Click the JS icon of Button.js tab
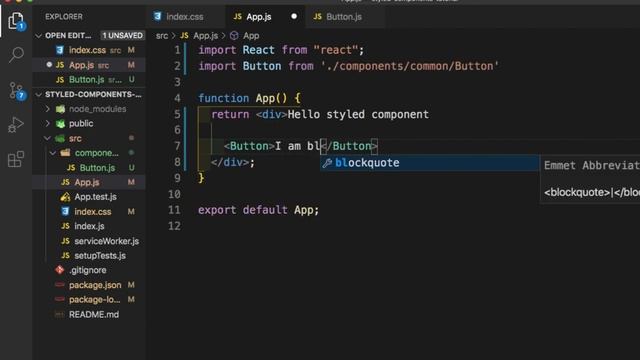 [318, 17]
